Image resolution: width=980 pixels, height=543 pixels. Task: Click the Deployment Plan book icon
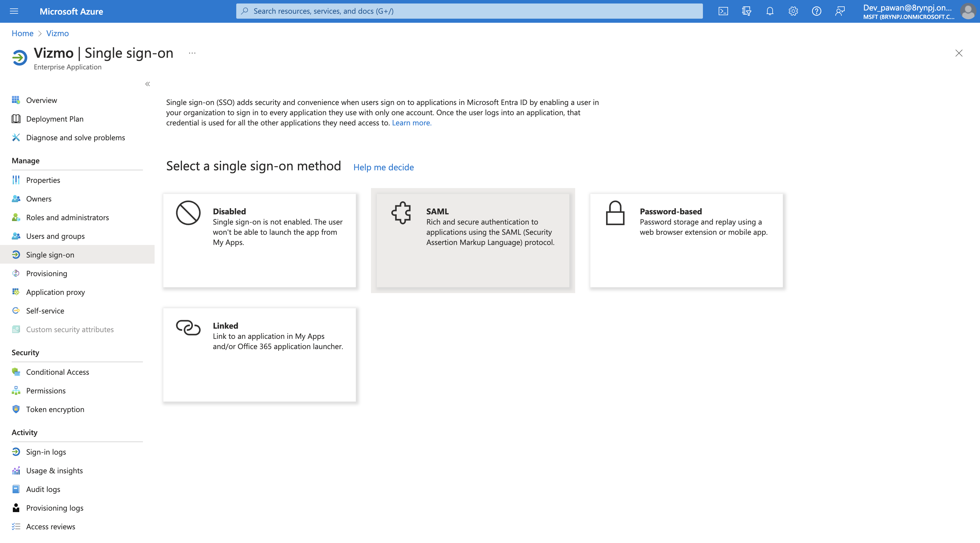coord(15,119)
